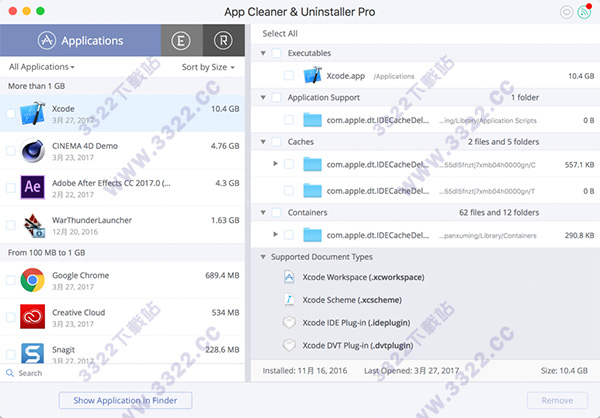The image size is (600, 418).
Task: Click the Creative Cloud icon
Action: pyautogui.click(x=33, y=317)
